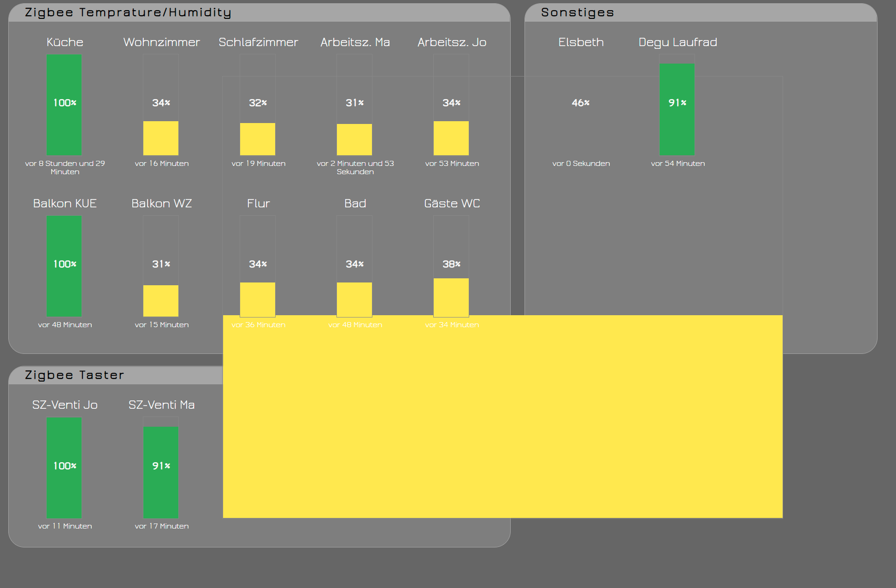896x588 pixels.
Task: Click the Arbeitsz. Jo yellow bar
Action: click(451, 138)
